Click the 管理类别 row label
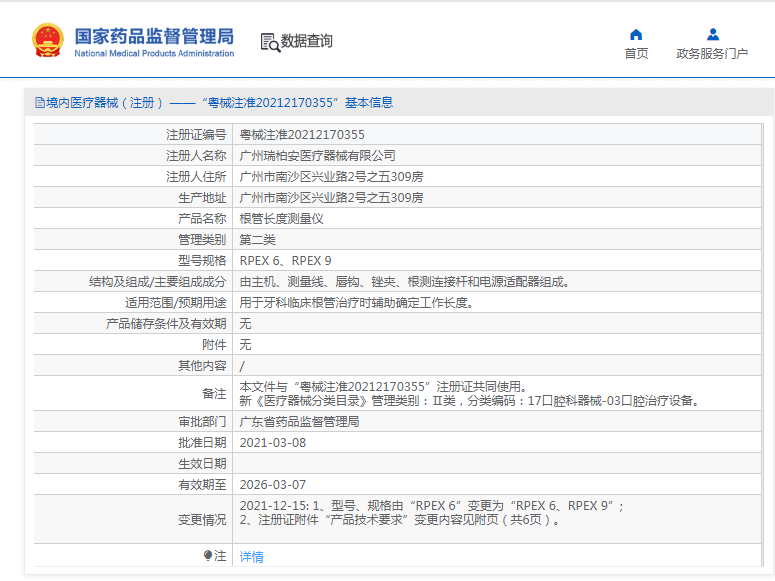 [202, 240]
